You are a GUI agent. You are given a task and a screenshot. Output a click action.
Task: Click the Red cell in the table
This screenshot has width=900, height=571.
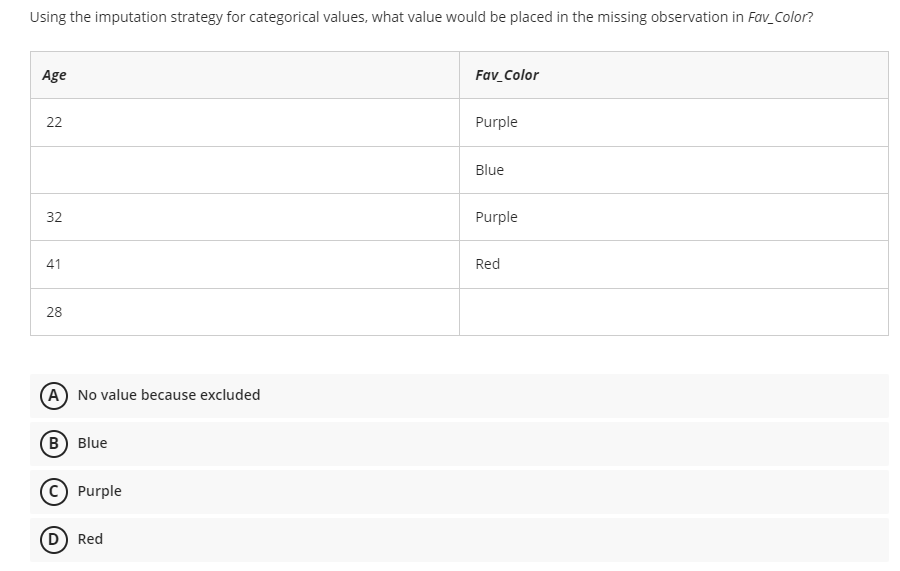(x=674, y=265)
